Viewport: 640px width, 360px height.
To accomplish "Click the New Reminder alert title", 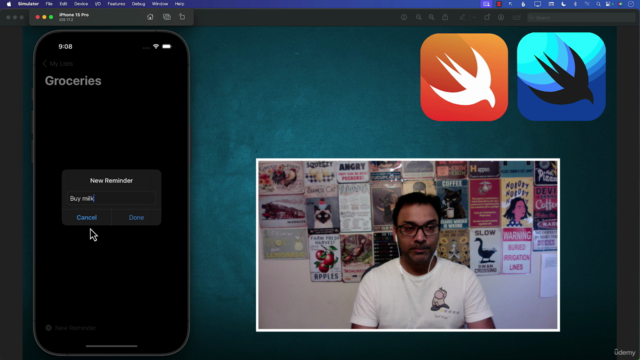I will [111, 180].
